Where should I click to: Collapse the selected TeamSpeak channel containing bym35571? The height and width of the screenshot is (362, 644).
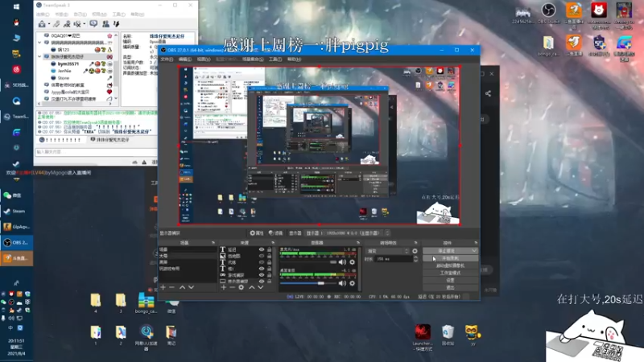click(39, 56)
